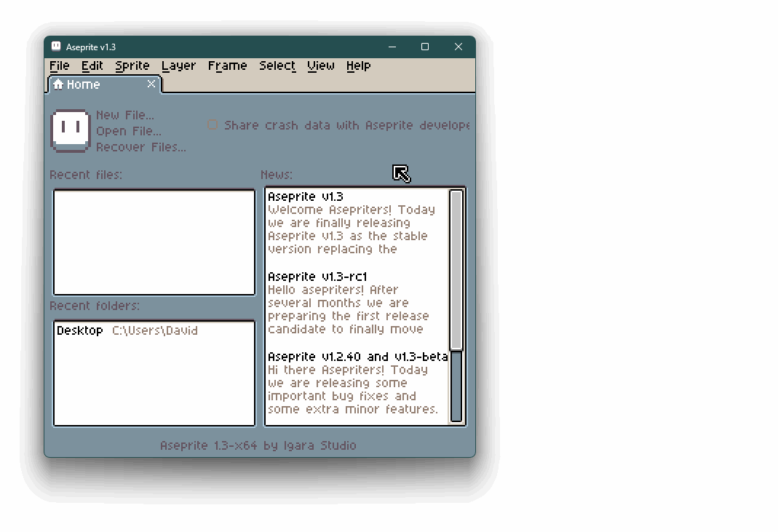Open an existing file

pos(126,131)
